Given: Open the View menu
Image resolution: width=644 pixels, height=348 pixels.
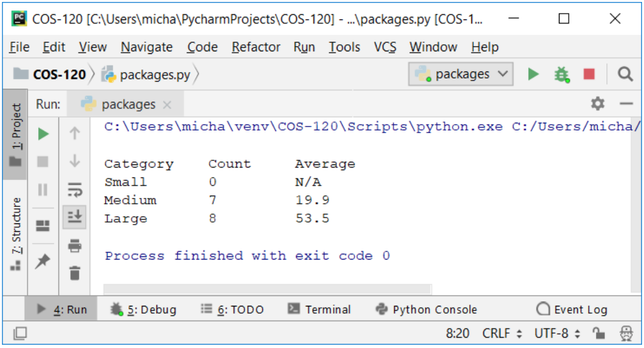Looking at the screenshot, I should click(93, 47).
